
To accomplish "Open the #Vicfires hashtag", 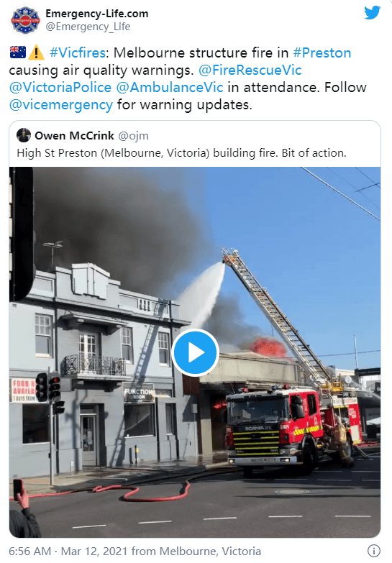I will 78,52.
